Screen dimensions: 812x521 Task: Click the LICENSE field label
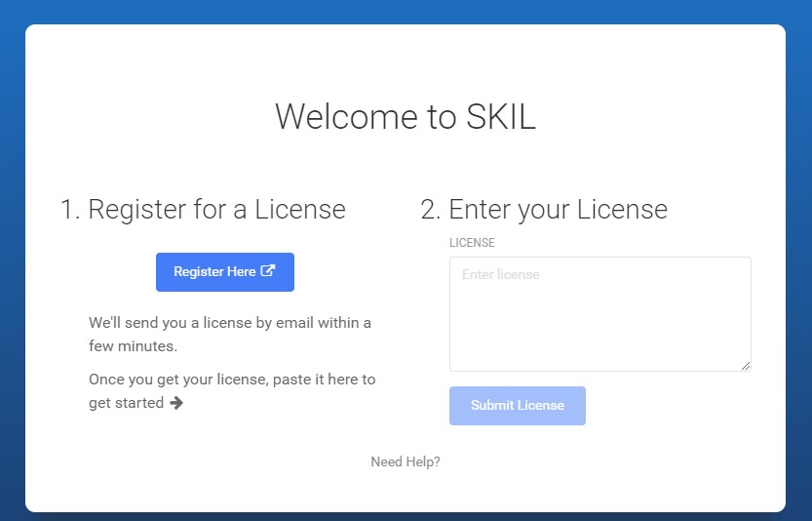tap(472, 243)
